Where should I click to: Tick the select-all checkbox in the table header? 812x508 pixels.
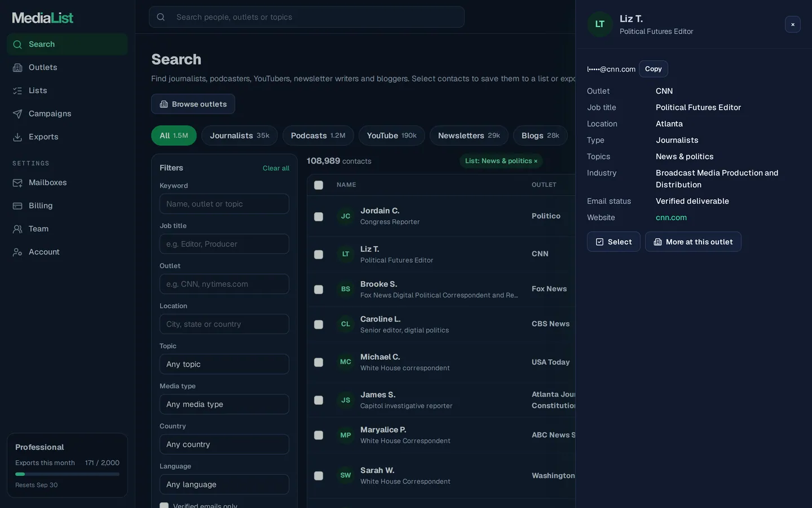coord(319,185)
